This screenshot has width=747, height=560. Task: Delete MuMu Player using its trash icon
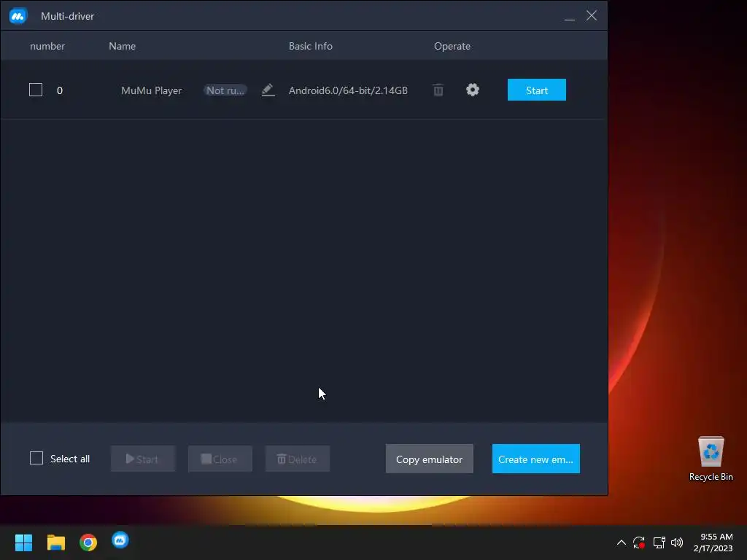438,90
